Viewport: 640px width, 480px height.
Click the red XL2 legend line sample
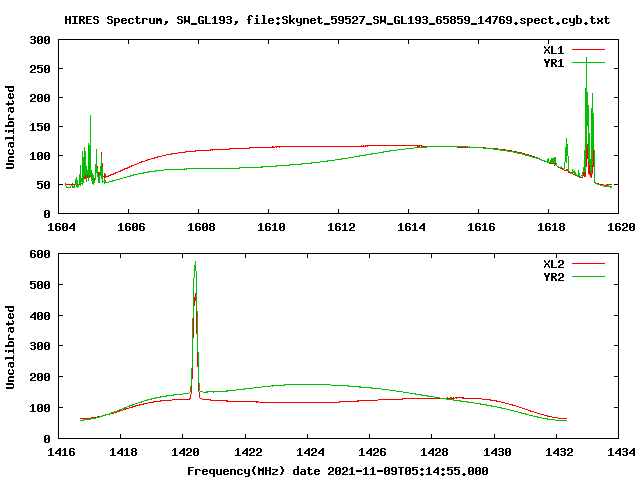coord(588,264)
